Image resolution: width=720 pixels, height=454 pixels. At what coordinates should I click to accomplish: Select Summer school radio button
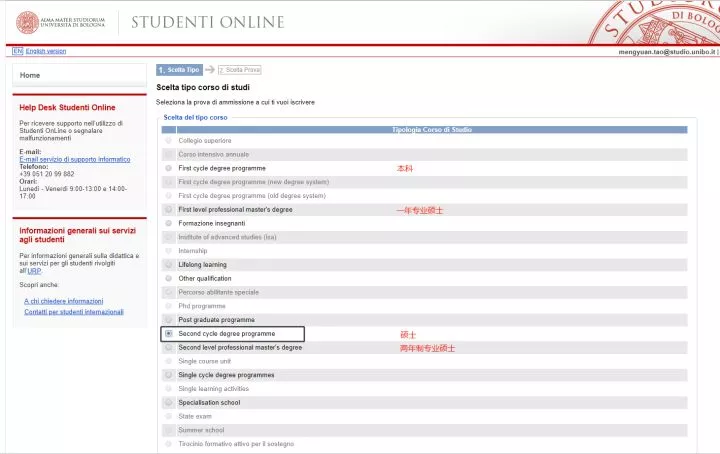point(169,430)
